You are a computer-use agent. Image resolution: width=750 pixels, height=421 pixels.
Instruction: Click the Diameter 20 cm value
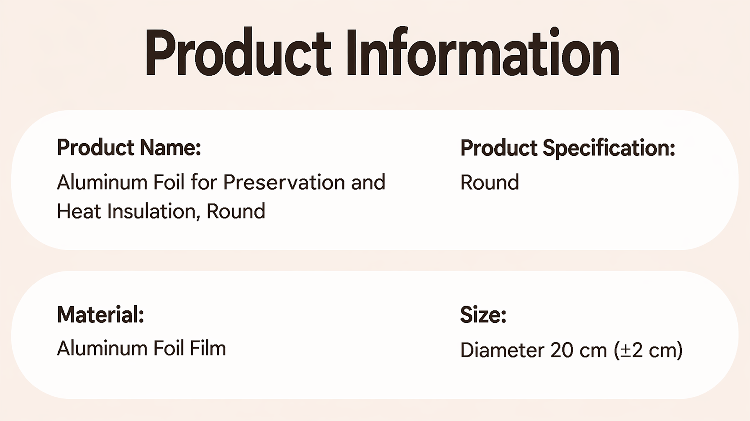533,350
